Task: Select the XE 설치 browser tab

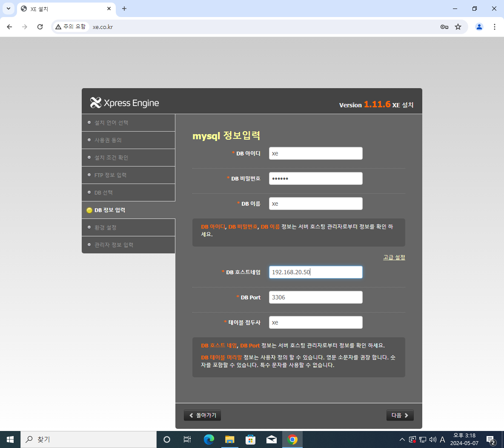Action: 66,9
